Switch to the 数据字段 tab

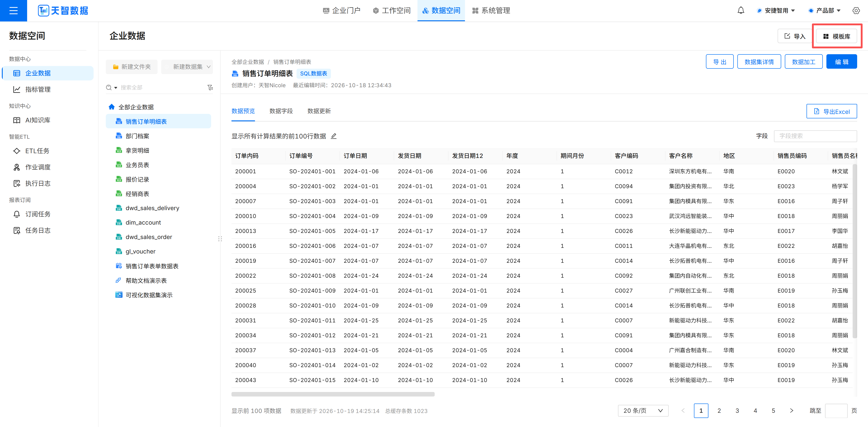coord(281,111)
